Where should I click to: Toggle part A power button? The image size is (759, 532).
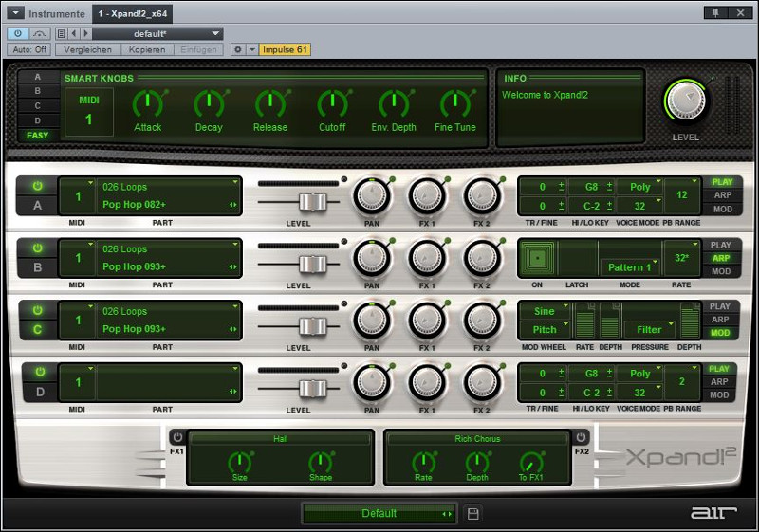click(37, 186)
